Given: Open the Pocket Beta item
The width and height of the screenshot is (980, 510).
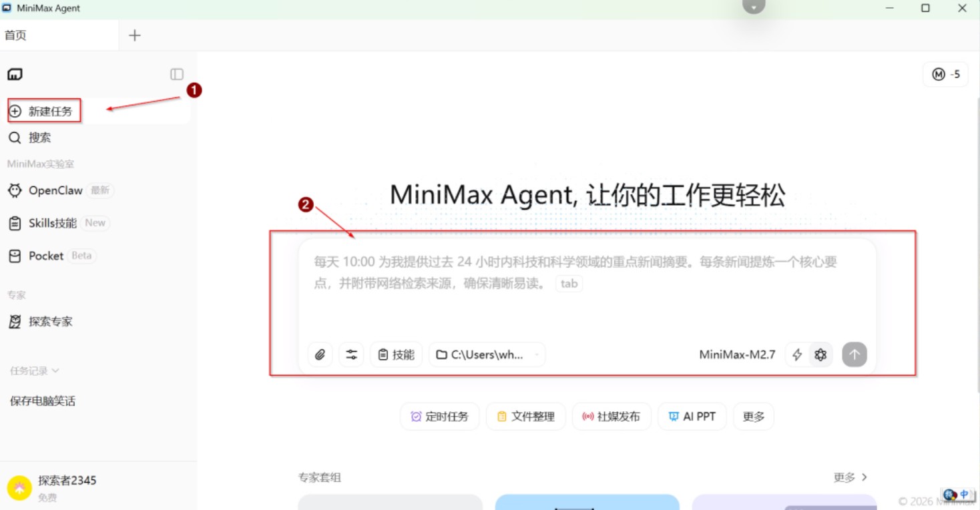Looking at the screenshot, I should tap(46, 256).
